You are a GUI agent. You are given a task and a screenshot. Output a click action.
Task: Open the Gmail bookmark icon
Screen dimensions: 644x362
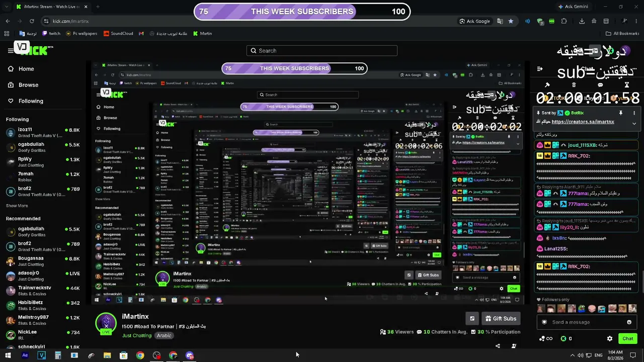click(141, 34)
